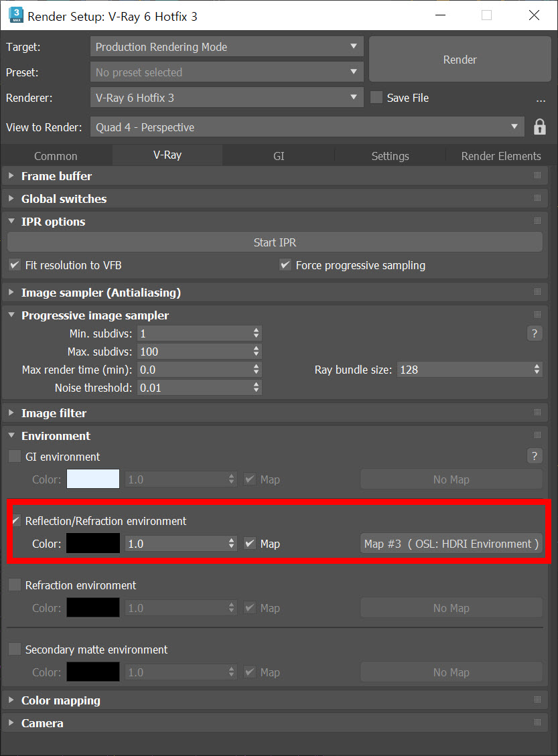
Task: Click Reflection/Refraction color multiplier spinner arrows
Action: tap(232, 543)
